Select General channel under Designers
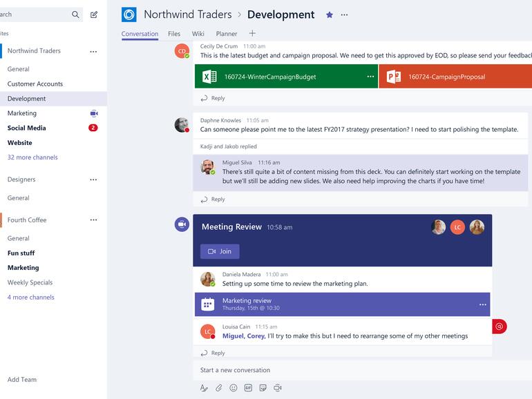The width and height of the screenshot is (532, 399). pos(19,198)
